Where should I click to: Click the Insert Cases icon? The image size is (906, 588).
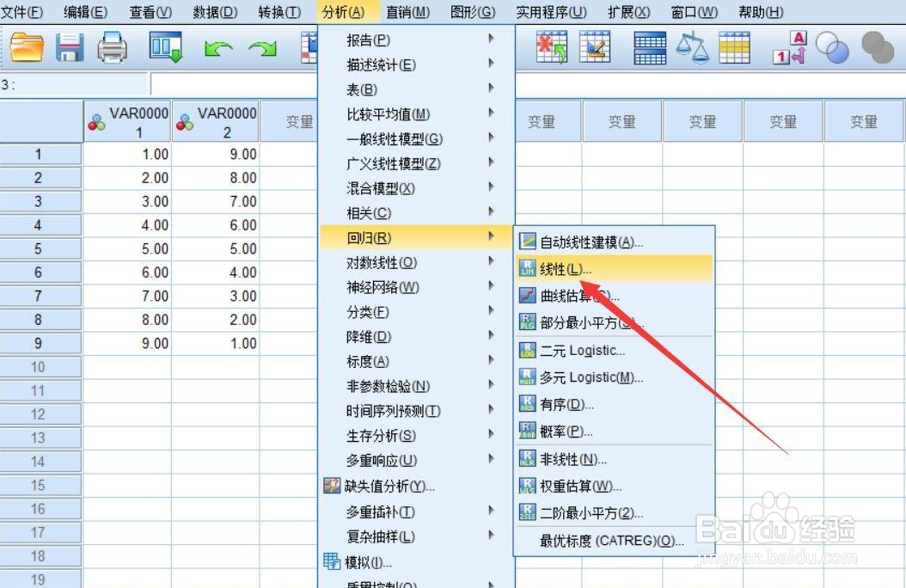click(550, 49)
